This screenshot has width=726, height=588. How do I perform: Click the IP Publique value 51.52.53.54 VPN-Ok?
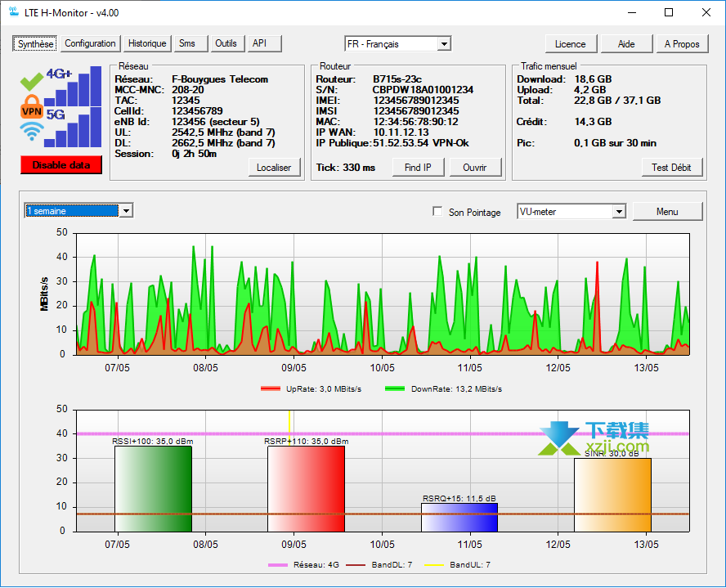click(x=421, y=143)
